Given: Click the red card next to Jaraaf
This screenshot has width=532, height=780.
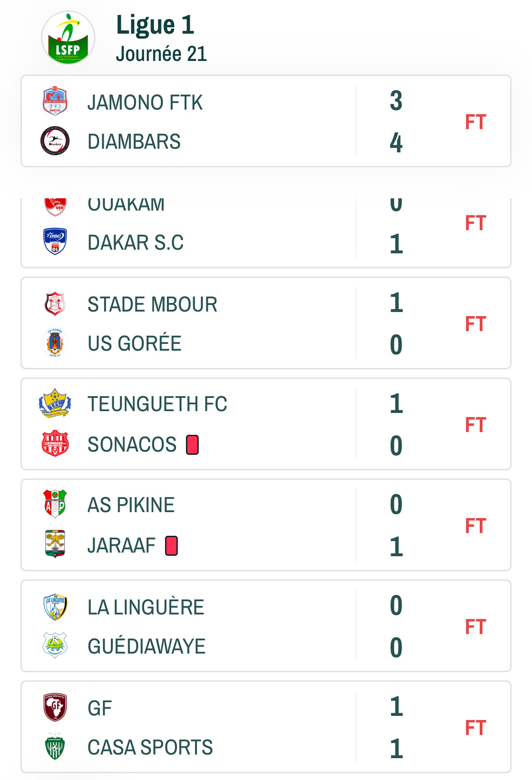Looking at the screenshot, I should (x=171, y=546).
